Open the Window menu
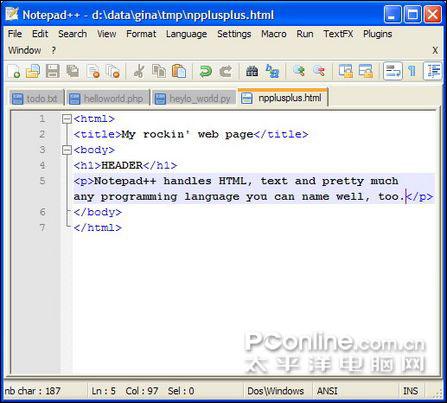 25,51
